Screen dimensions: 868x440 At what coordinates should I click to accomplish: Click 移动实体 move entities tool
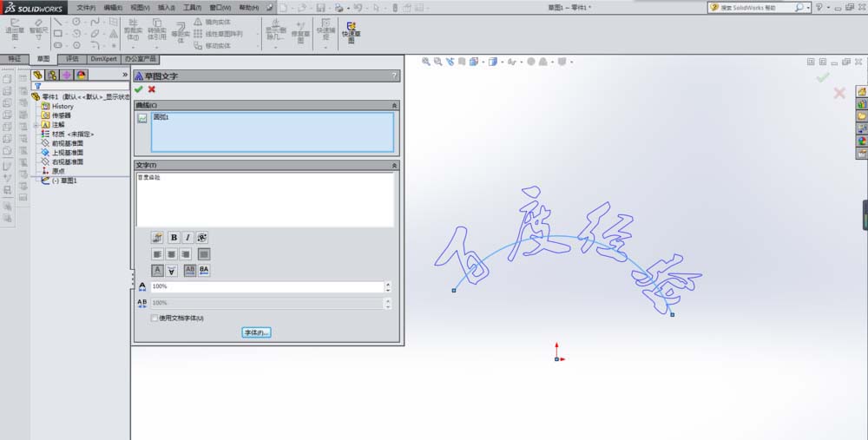tap(212, 46)
